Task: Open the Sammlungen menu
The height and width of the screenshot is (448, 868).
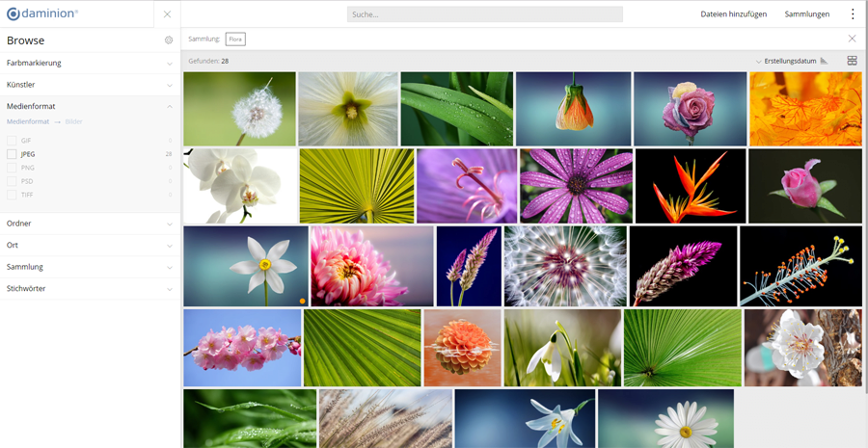Action: tap(806, 14)
